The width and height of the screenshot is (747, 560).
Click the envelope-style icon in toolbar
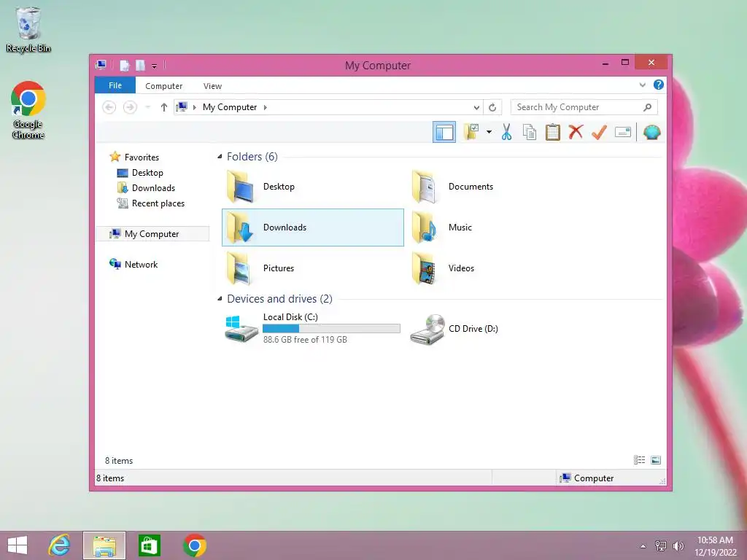pos(623,132)
